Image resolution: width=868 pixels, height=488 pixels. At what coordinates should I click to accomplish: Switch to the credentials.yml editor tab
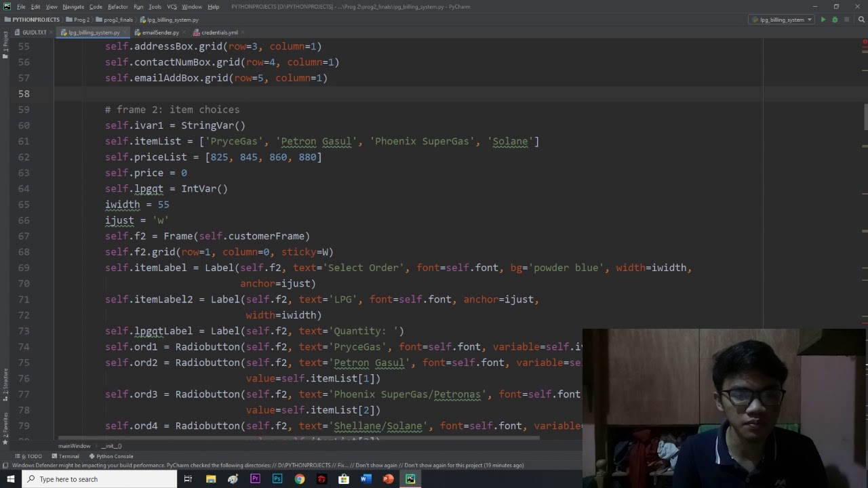coord(219,33)
